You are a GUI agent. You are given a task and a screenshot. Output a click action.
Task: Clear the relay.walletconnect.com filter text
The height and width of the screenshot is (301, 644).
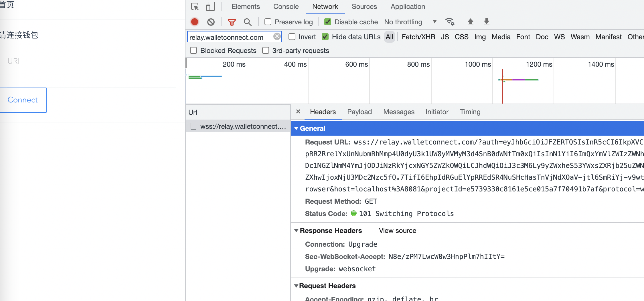click(277, 37)
